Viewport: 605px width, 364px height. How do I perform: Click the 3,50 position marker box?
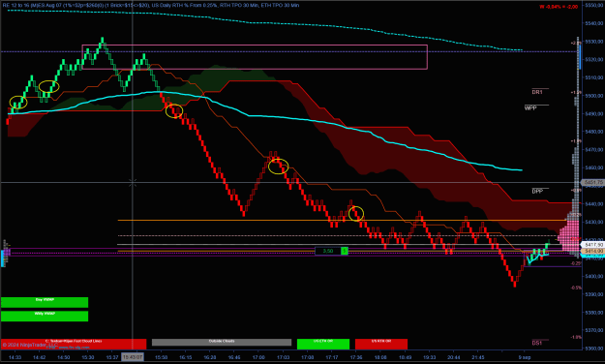tap(328, 252)
